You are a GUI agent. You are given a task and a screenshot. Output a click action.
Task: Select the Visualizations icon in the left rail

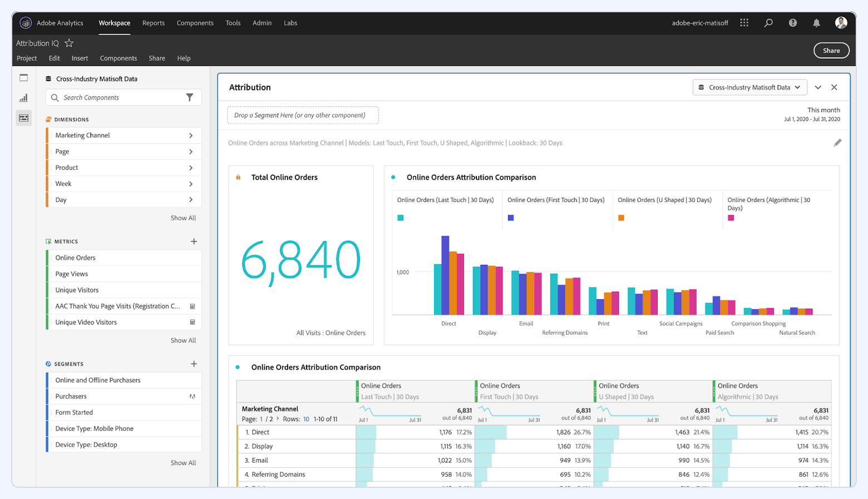pos(23,97)
